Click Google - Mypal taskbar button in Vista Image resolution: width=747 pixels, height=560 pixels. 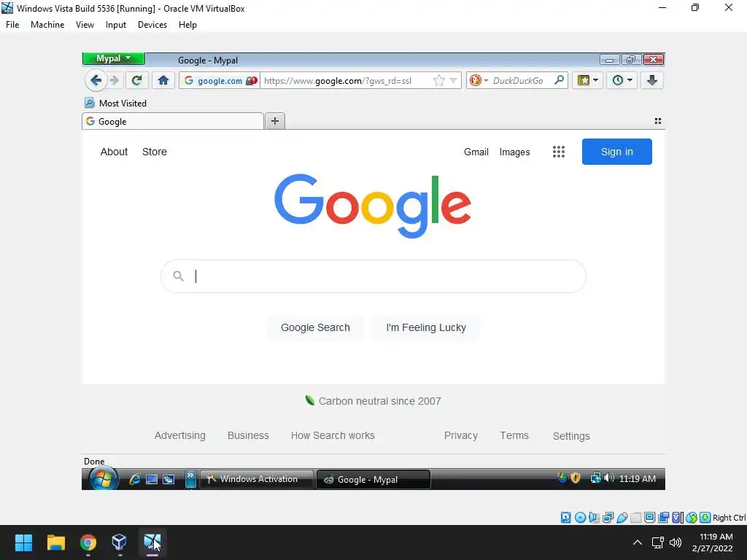(373, 480)
